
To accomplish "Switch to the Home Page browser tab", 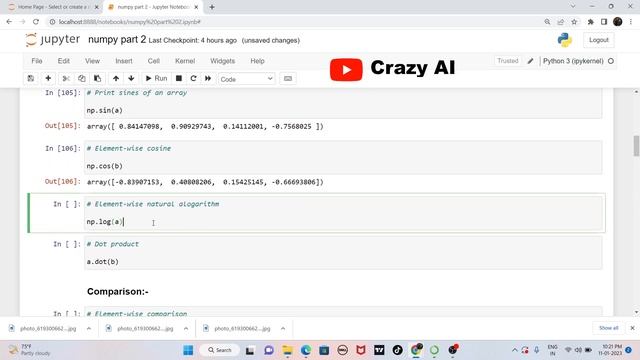I will point(53,7).
